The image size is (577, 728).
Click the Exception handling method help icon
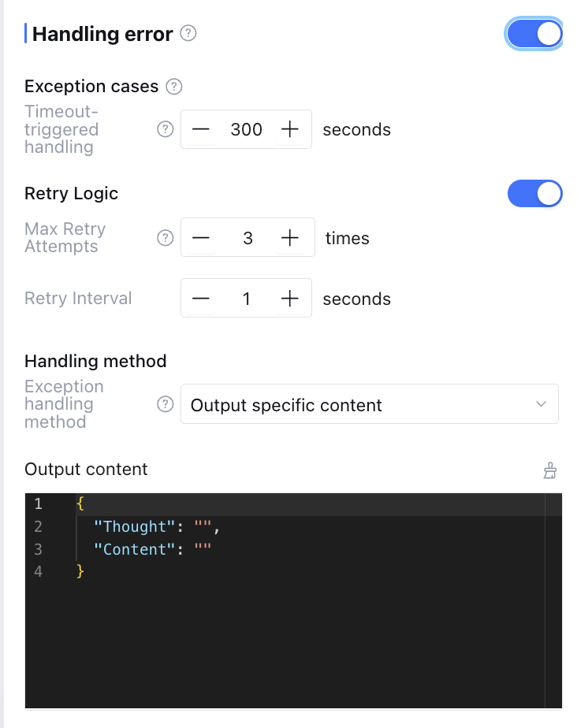pos(165,404)
